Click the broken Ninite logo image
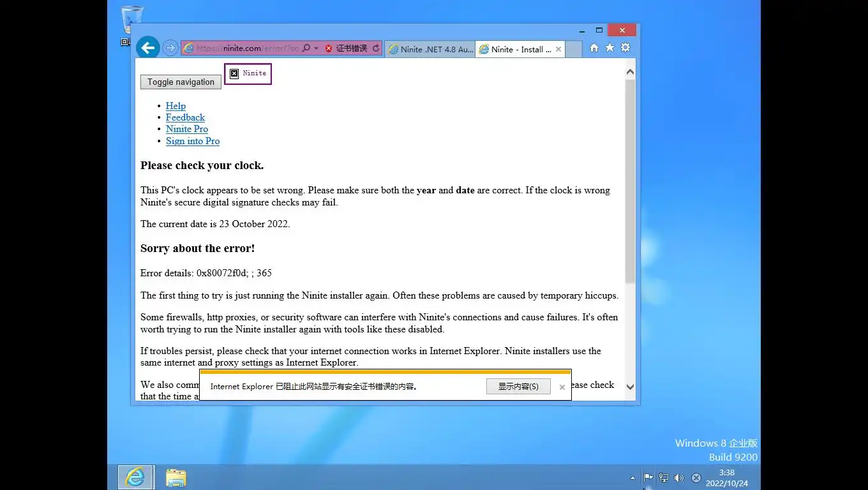 (x=248, y=73)
